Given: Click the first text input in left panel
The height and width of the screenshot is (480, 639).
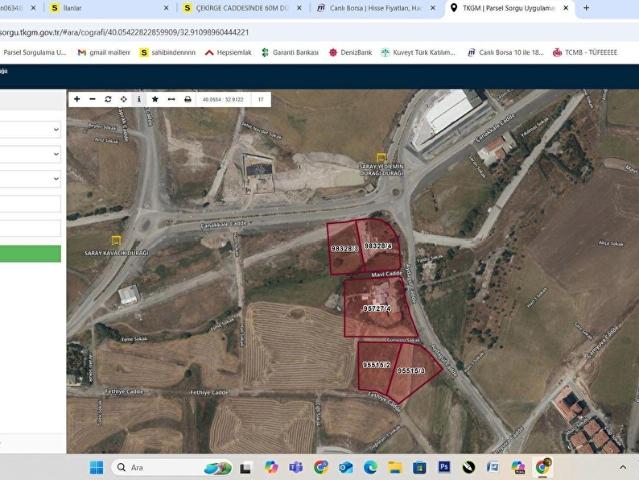Looking at the screenshot, I should click(x=30, y=203).
